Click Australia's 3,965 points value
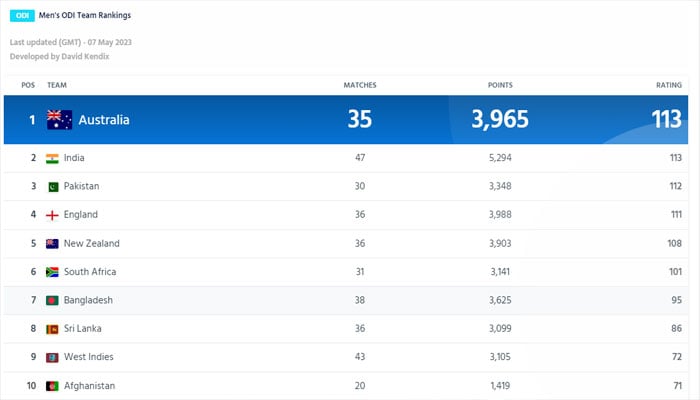The image size is (700, 400). [506, 120]
